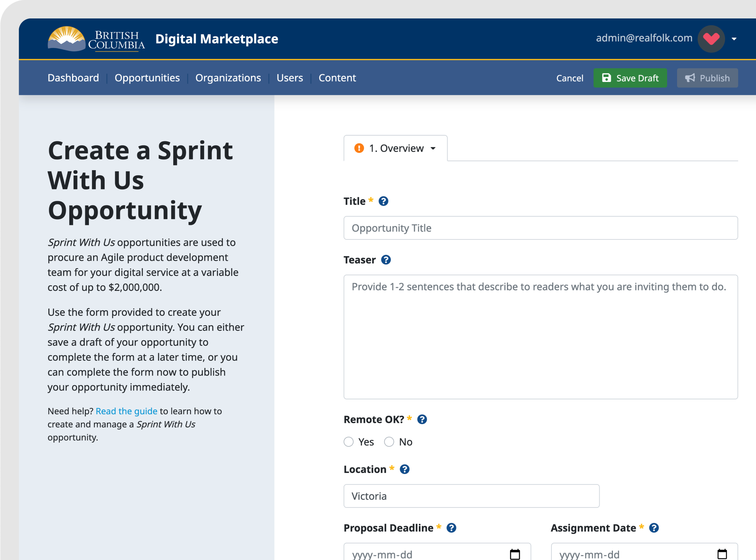Open the Proposal Deadline calendar picker
This screenshot has width=756, height=560.
point(515,553)
